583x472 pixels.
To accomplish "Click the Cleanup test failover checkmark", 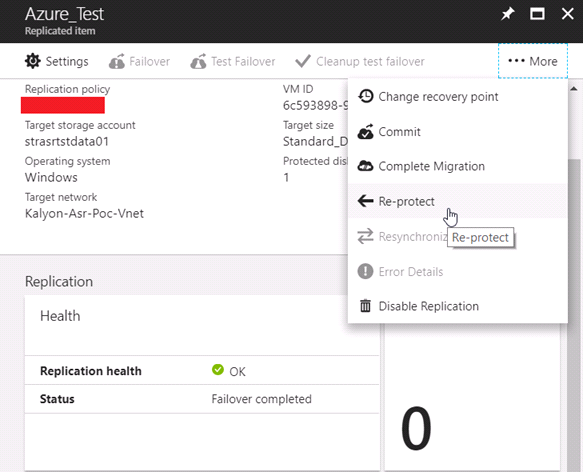I will coord(303,61).
